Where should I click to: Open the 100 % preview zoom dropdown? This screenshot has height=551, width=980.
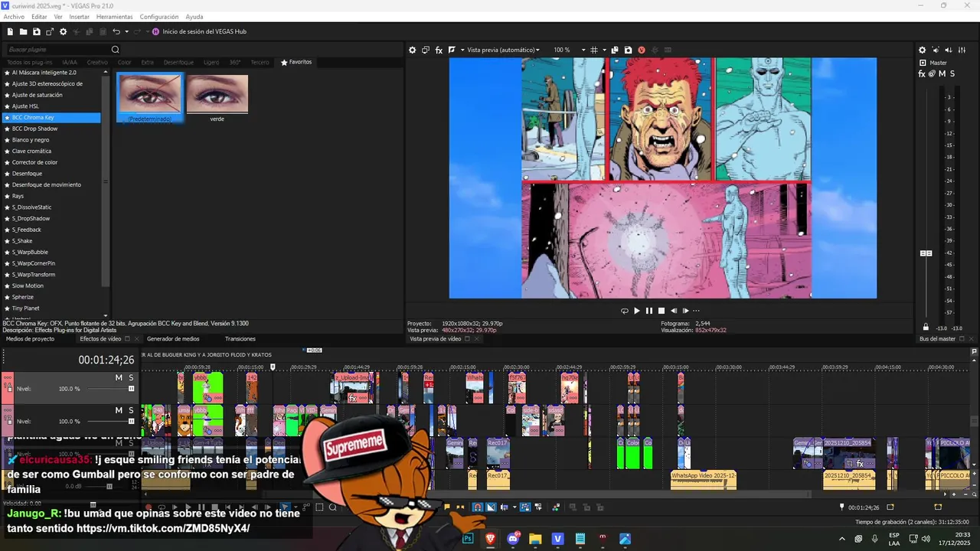coord(569,50)
